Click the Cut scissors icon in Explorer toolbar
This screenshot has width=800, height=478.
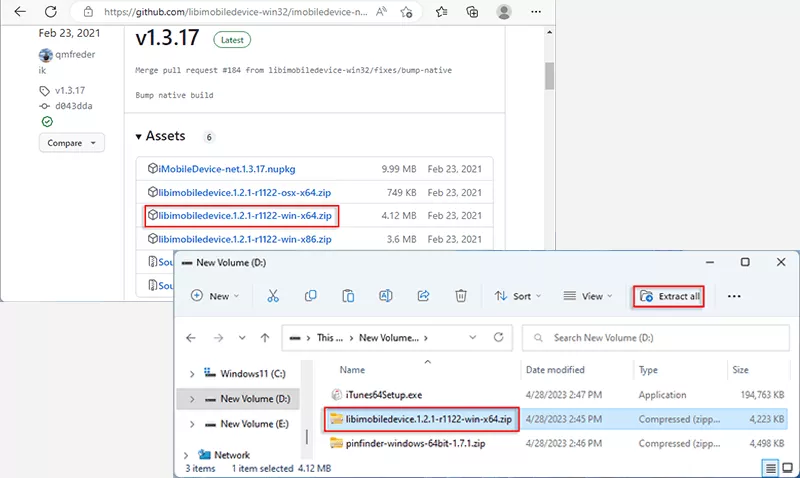[273, 296]
